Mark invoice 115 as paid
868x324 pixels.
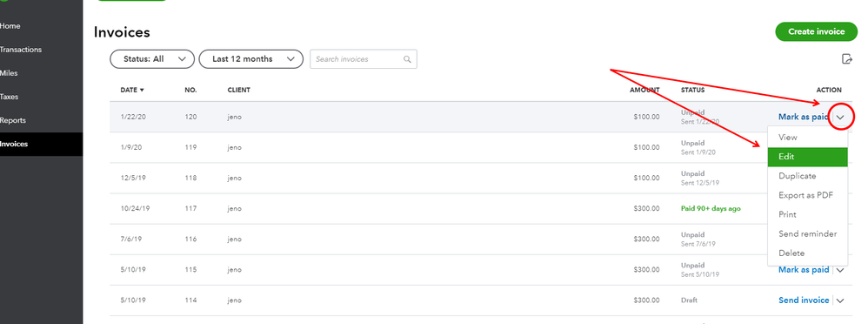click(804, 270)
